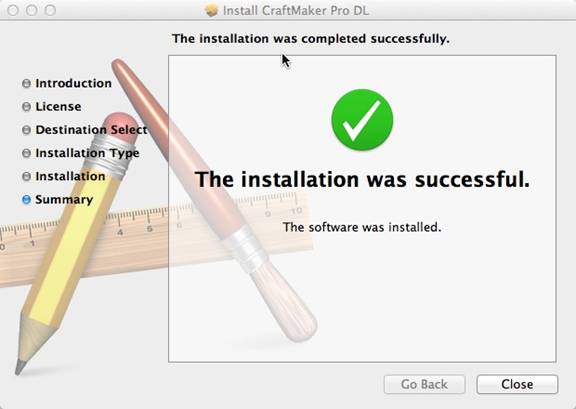Click the blue bullet beside Summary
576x409 pixels.
pos(26,200)
